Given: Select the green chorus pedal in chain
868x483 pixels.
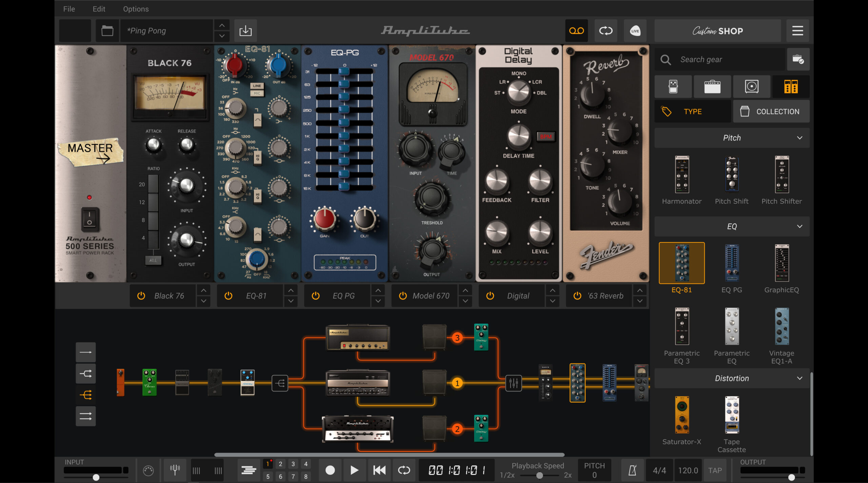Looking at the screenshot, I should pos(150,382).
